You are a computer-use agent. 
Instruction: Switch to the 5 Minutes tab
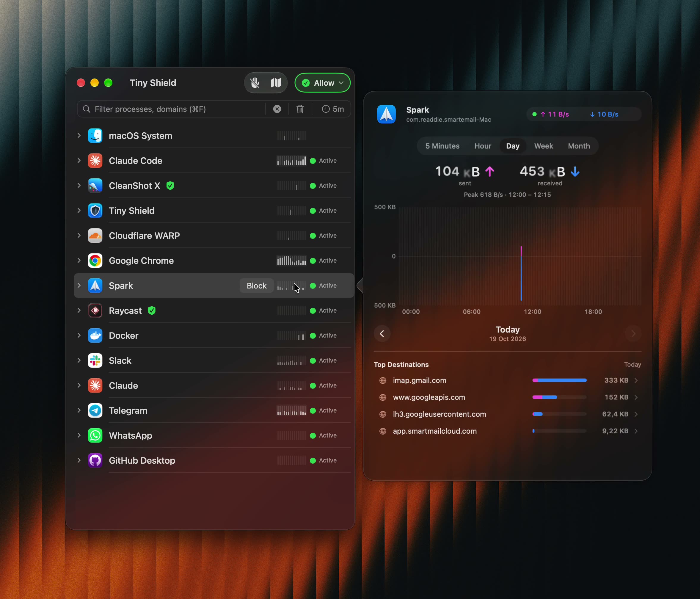442,146
